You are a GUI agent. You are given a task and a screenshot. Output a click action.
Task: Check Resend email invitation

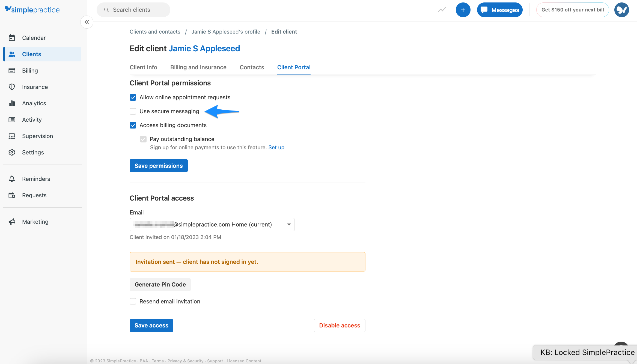tap(133, 301)
